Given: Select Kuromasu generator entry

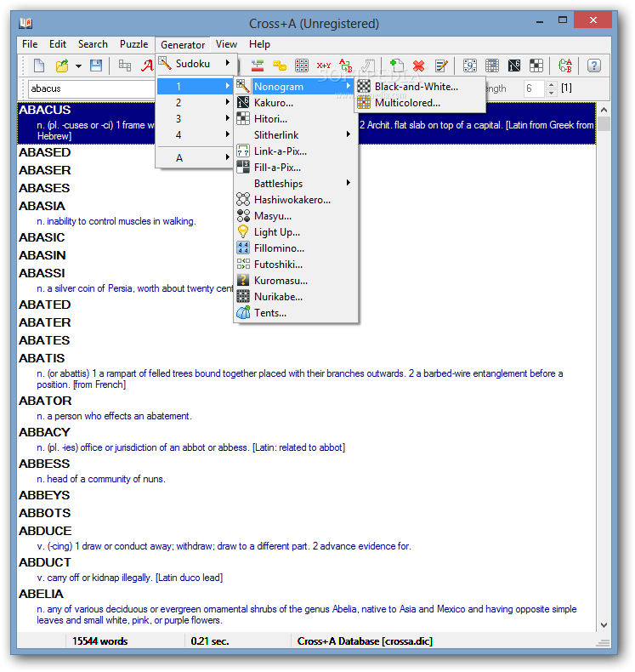Looking at the screenshot, I should (x=296, y=281).
